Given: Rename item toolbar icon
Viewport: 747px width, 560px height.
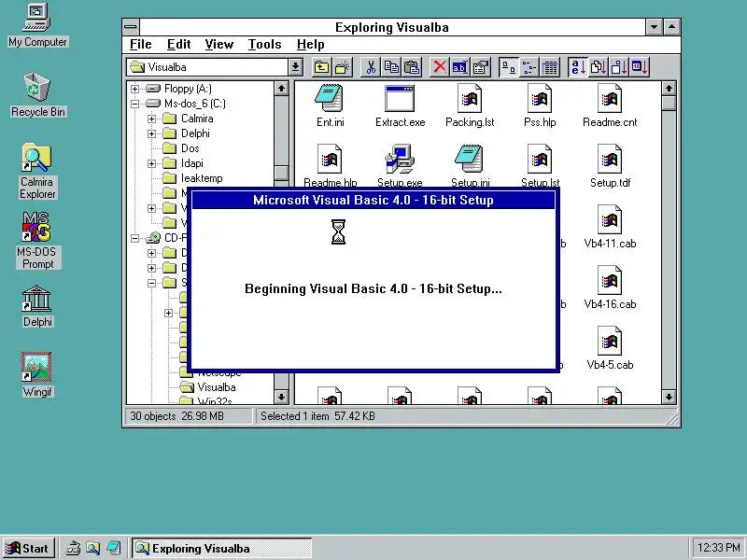Looking at the screenshot, I should [459, 67].
